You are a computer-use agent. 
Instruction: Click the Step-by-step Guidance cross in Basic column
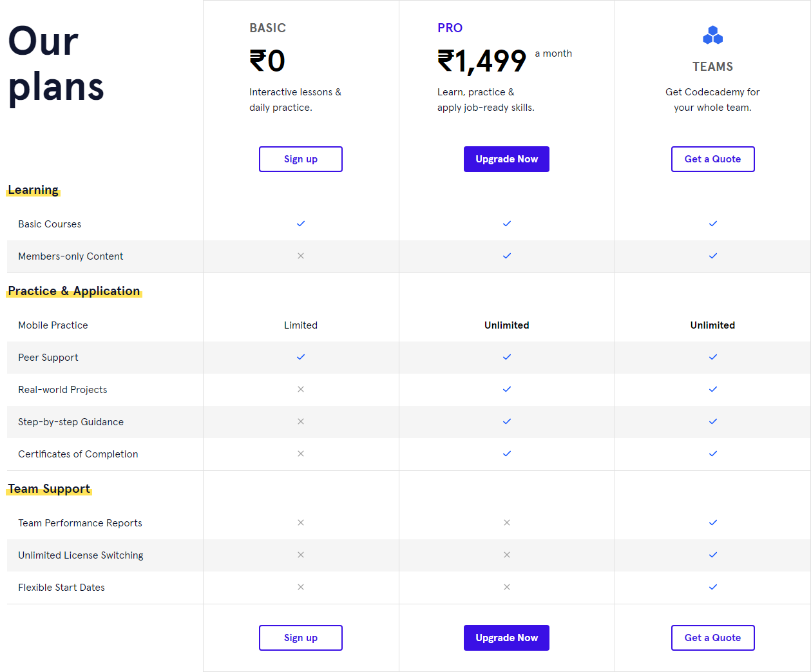pyautogui.click(x=301, y=421)
